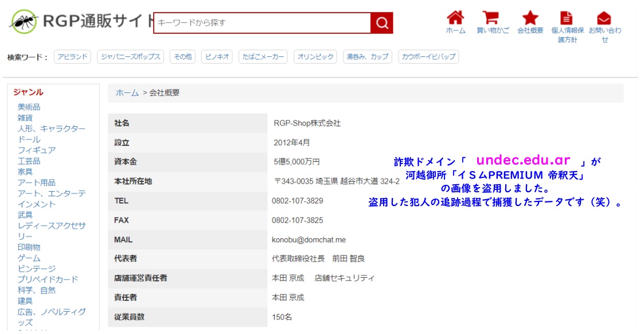Open the レディースアクセサリー genre

tap(52, 231)
